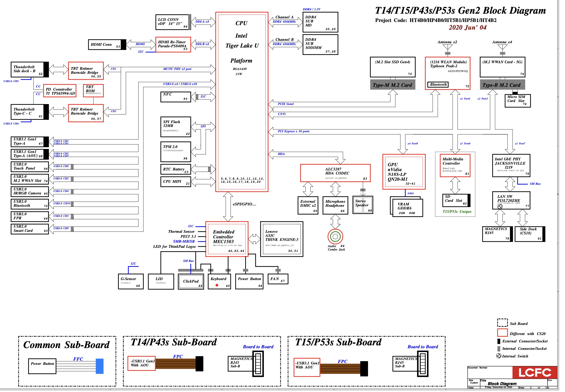Click the Lenovo ASIC THINK ENGINE-3 block
This screenshot has height=392, width=565.
click(281, 239)
